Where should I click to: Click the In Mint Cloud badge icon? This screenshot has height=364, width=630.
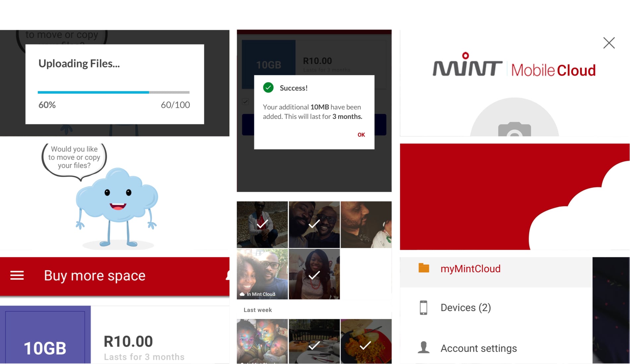(242, 294)
